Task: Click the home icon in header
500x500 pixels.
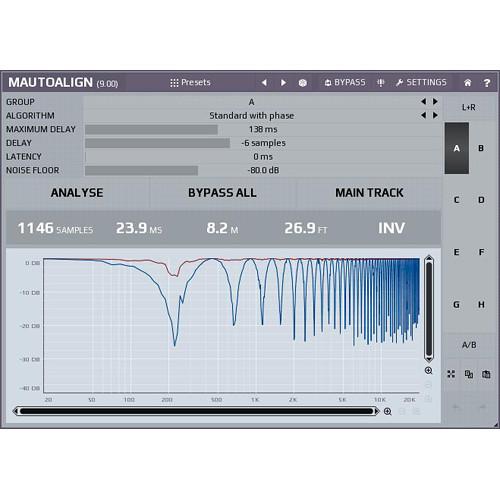Action: coord(467,83)
